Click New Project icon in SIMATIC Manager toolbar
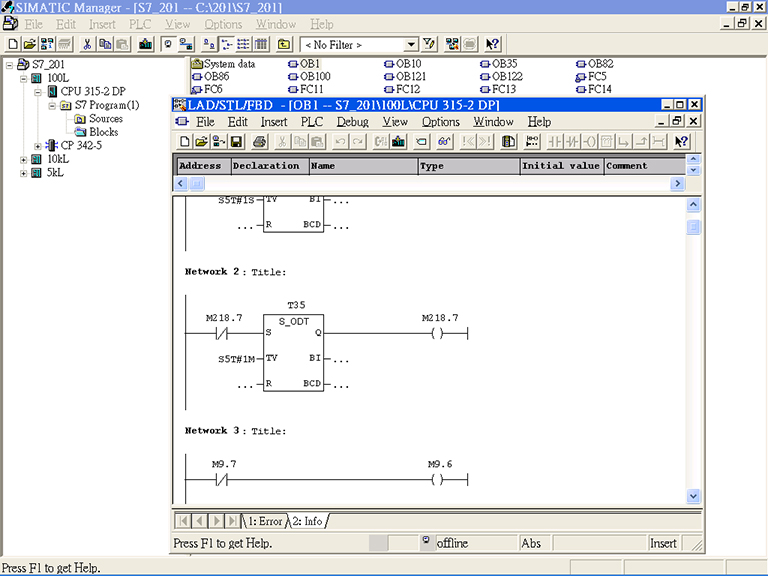768x576 pixels. pyautogui.click(x=13, y=45)
